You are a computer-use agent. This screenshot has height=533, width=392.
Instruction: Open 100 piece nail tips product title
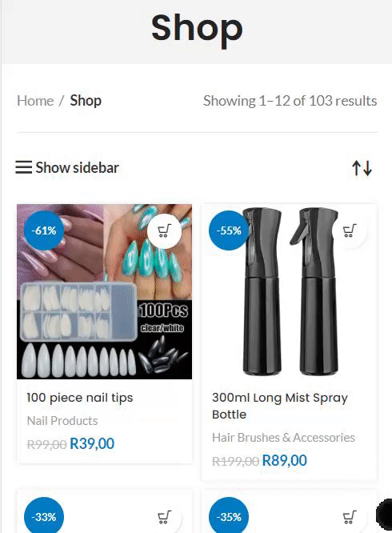click(x=80, y=398)
